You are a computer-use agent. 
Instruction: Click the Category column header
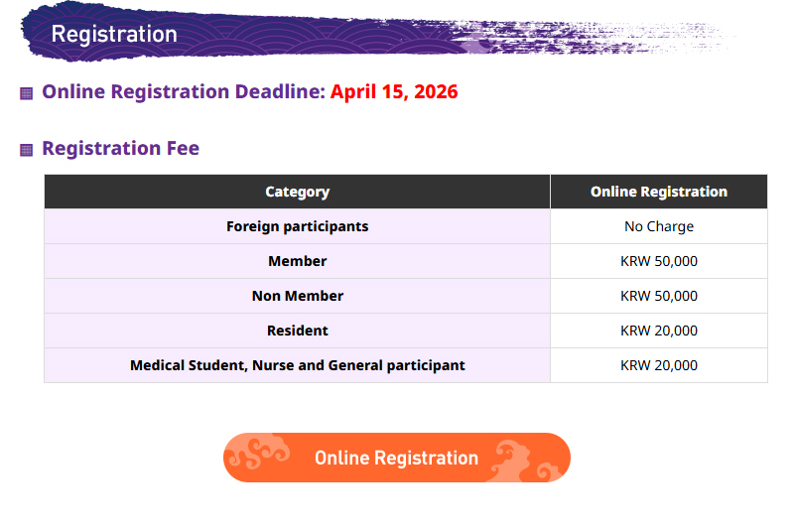[x=297, y=192]
